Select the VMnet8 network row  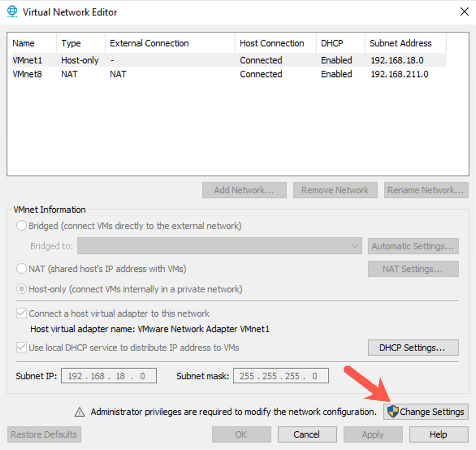pyautogui.click(x=162, y=74)
